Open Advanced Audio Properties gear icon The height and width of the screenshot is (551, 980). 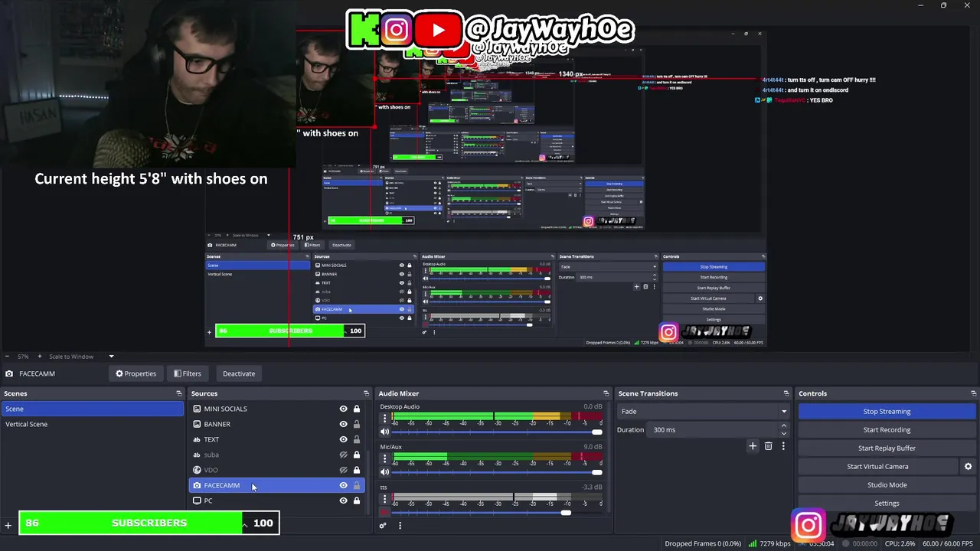point(383,525)
